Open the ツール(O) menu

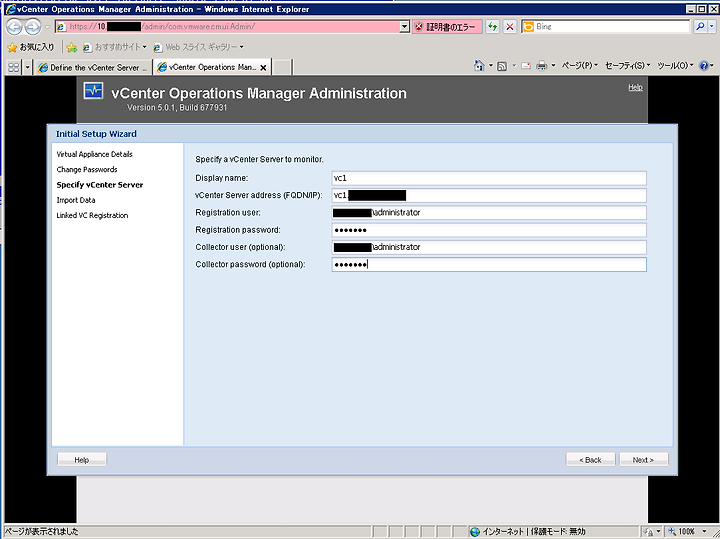click(x=675, y=66)
